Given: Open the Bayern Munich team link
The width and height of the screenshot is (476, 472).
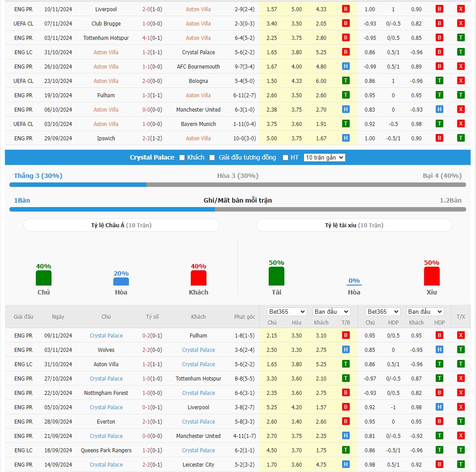Looking at the screenshot, I should tap(198, 124).
